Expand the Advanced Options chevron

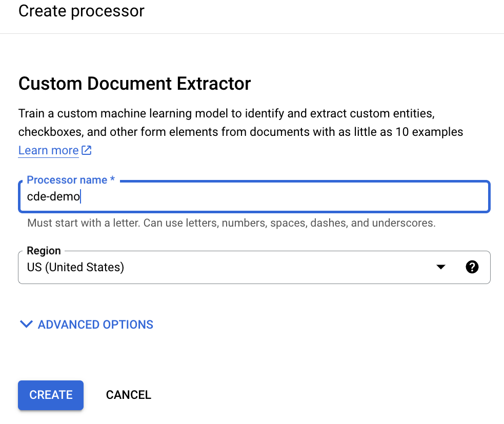pyautogui.click(x=26, y=325)
